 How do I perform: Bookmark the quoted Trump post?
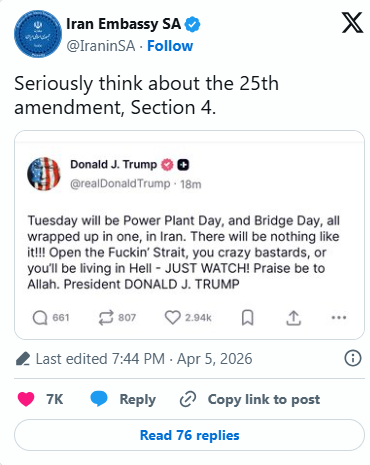point(247,317)
